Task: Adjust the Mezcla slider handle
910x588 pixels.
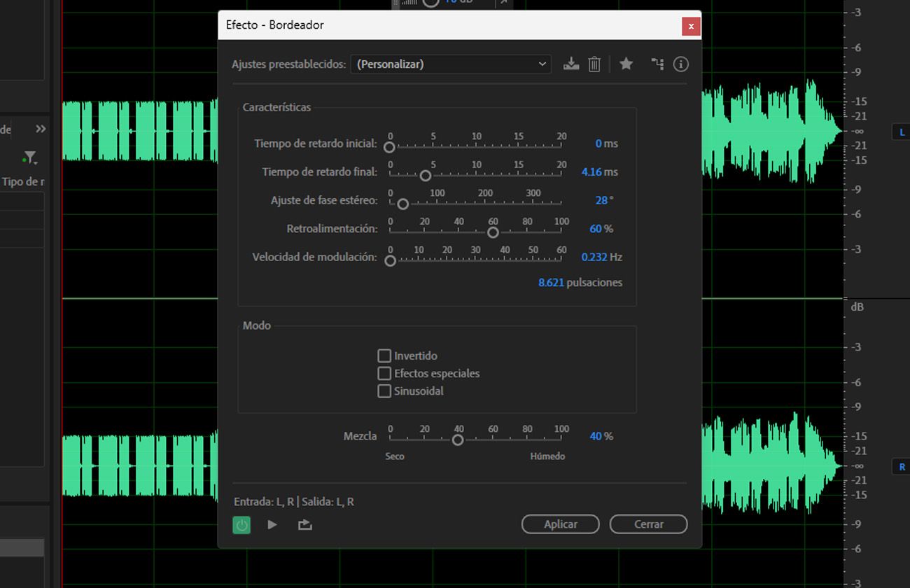Action: tap(458, 440)
